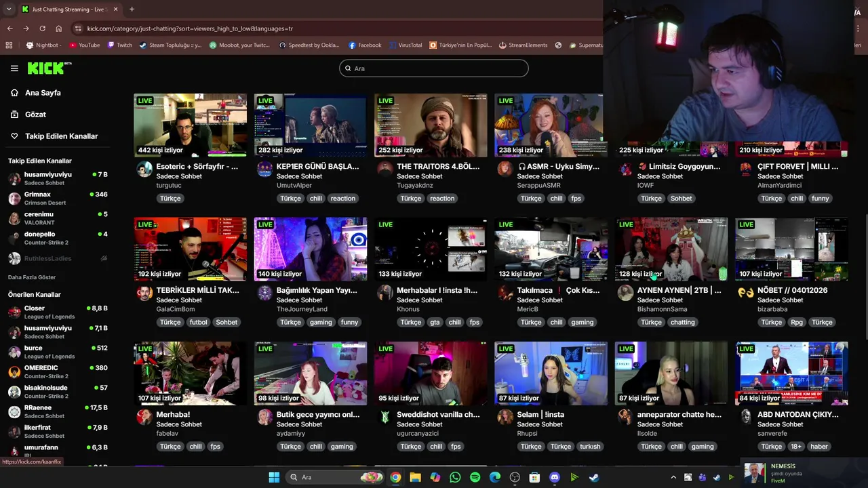Click chatting tag under BishamonnSama stream
This screenshot has width=868, height=488.
pos(682,323)
